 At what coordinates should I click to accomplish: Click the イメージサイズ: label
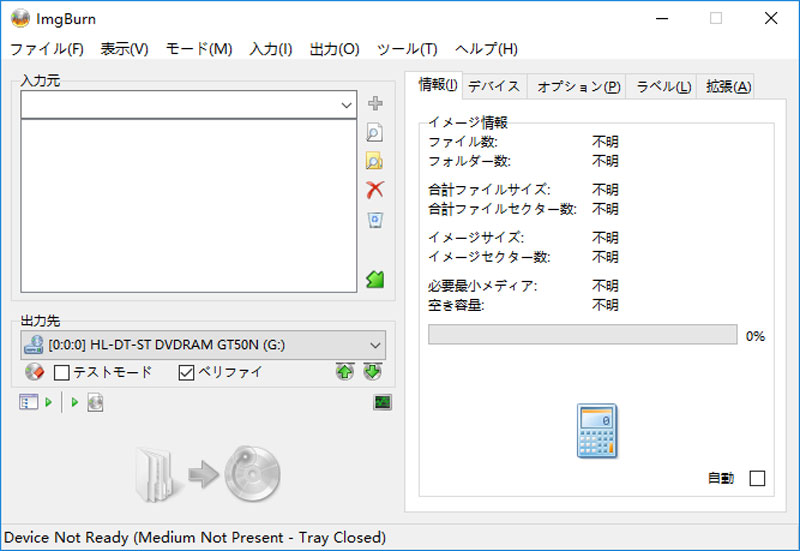(x=476, y=238)
